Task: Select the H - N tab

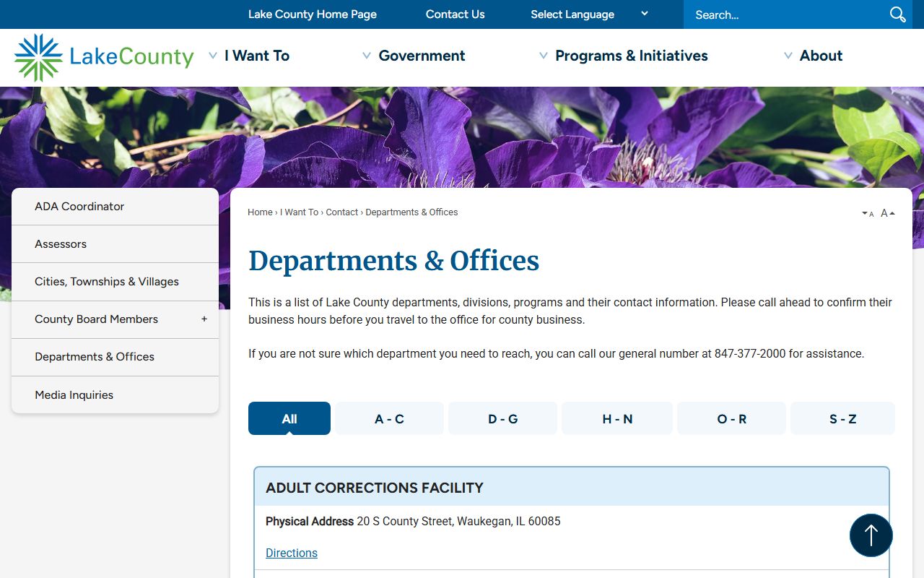Action: tap(617, 418)
